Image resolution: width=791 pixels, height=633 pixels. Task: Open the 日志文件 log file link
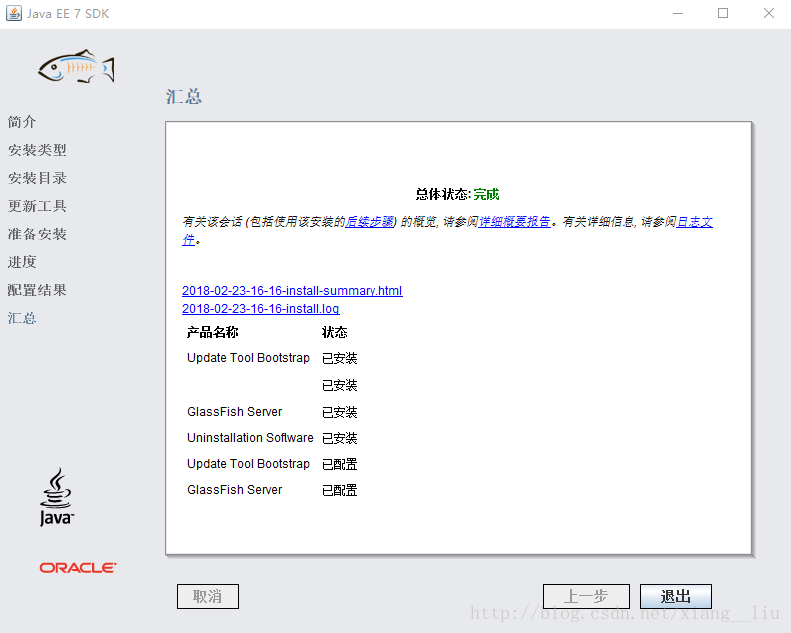click(694, 221)
